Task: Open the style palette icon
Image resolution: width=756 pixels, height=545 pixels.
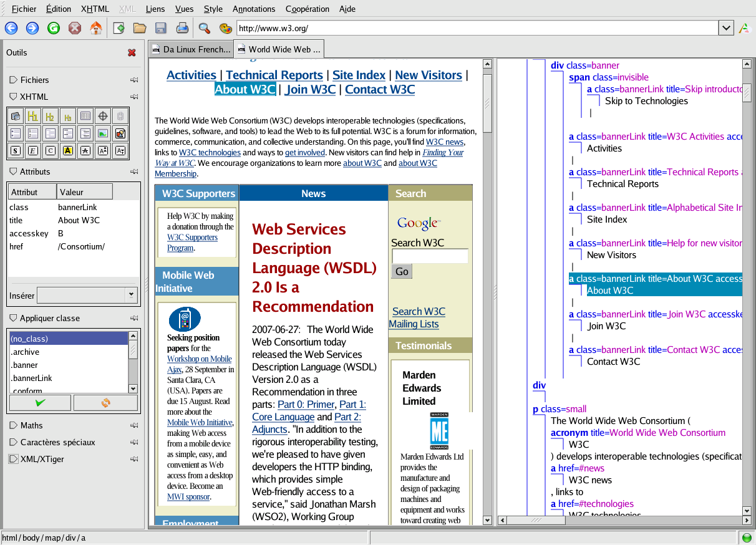Action: coord(226,28)
